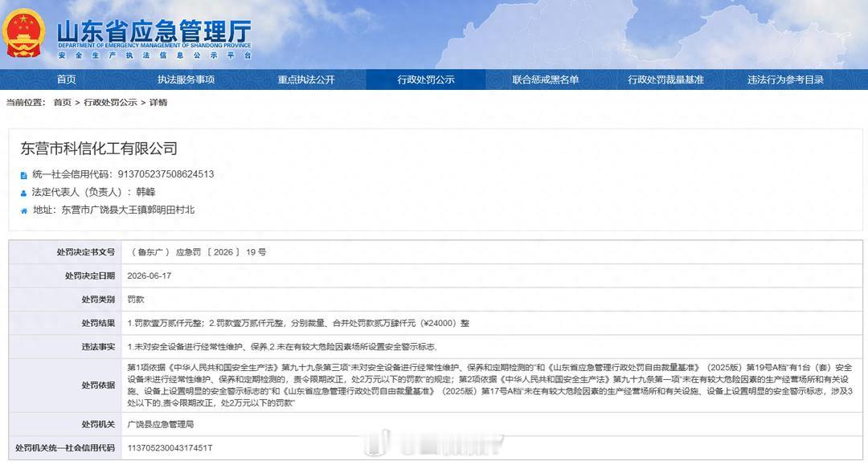Click the 处罚类别 row label
868x465 pixels.
click(99, 300)
